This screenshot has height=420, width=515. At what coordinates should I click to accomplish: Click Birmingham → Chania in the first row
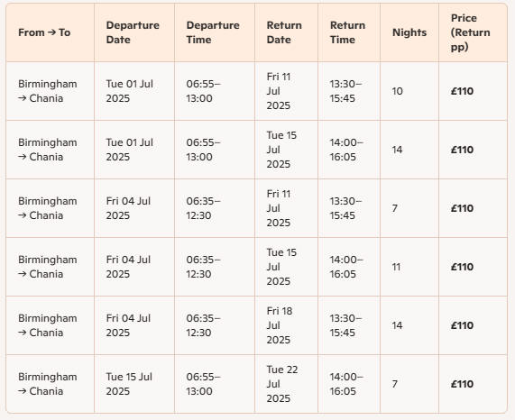[x=48, y=91]
